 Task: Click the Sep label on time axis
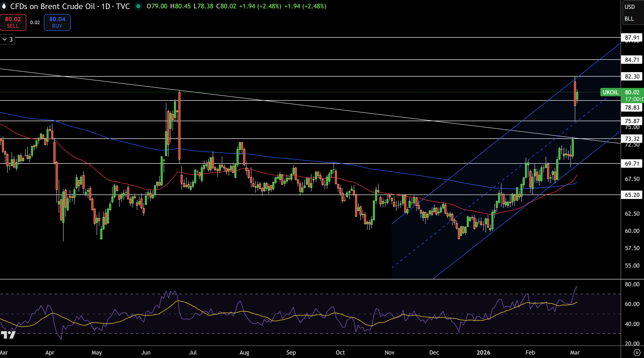pos(291,353)
